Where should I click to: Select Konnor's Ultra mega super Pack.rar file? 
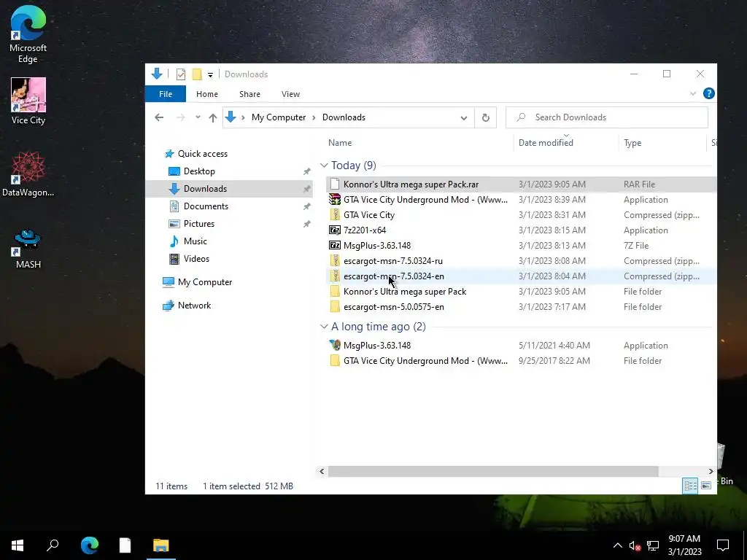point(521,184)
